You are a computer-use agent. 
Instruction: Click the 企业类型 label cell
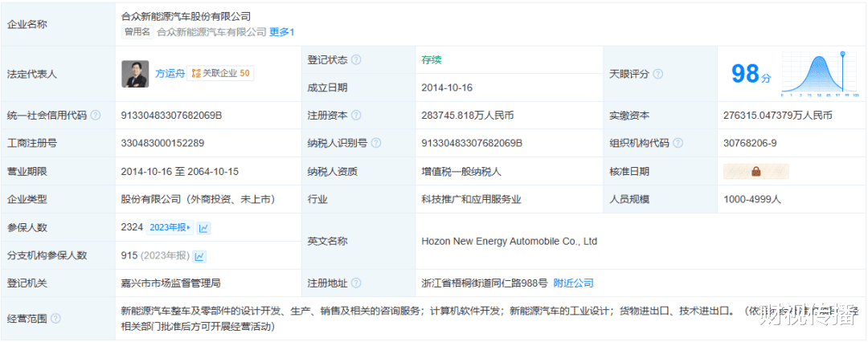(x=58, y=199)
